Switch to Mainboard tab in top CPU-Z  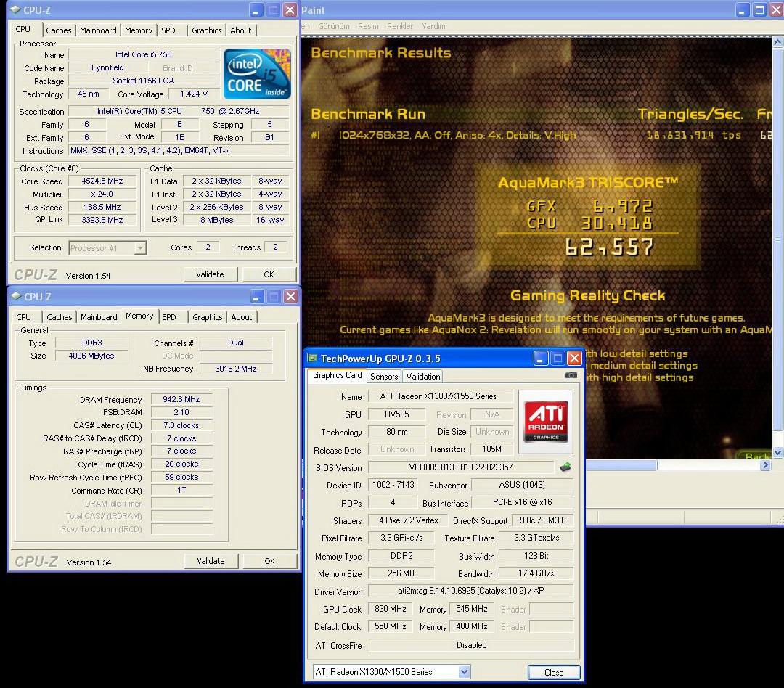coord(98,30)
